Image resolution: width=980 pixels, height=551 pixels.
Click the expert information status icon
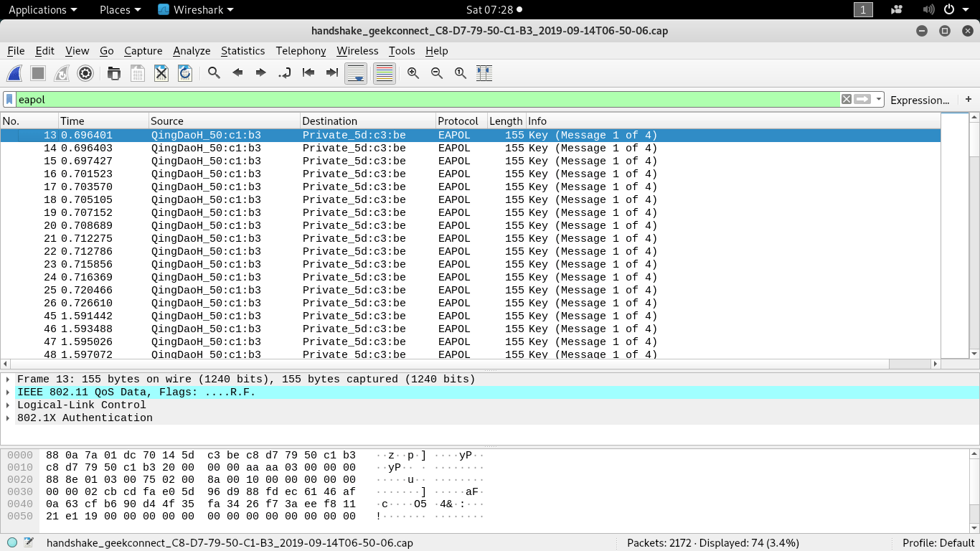[x=12, y=542]
